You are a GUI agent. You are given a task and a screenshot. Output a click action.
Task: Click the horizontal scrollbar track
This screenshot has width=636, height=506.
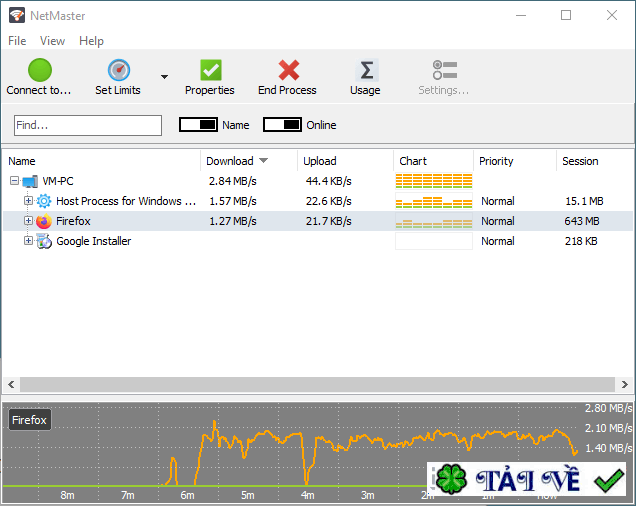(318, 384)
